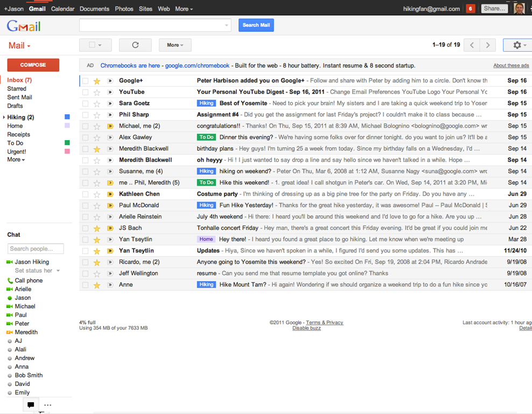Go to the next page of messages
This screenshot has height=414, width=532.
tap(488, 45)
